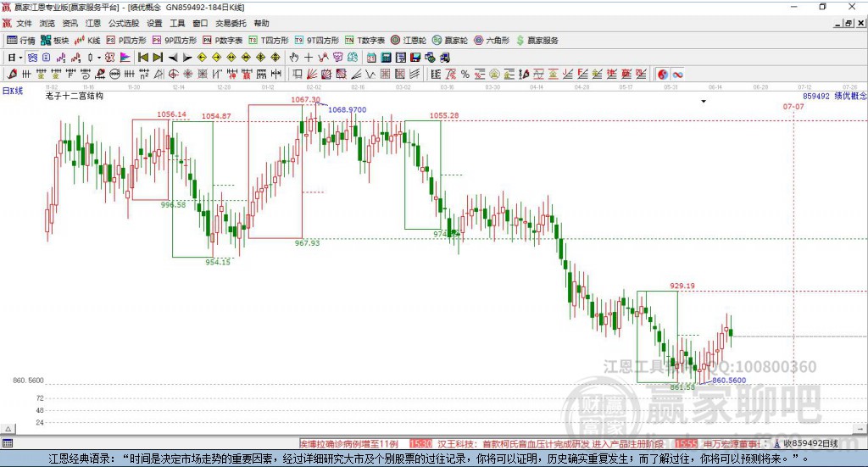This screenshot has width=868, height=467.
Task: Open the 帮助 menu
Action: (261, 23)
